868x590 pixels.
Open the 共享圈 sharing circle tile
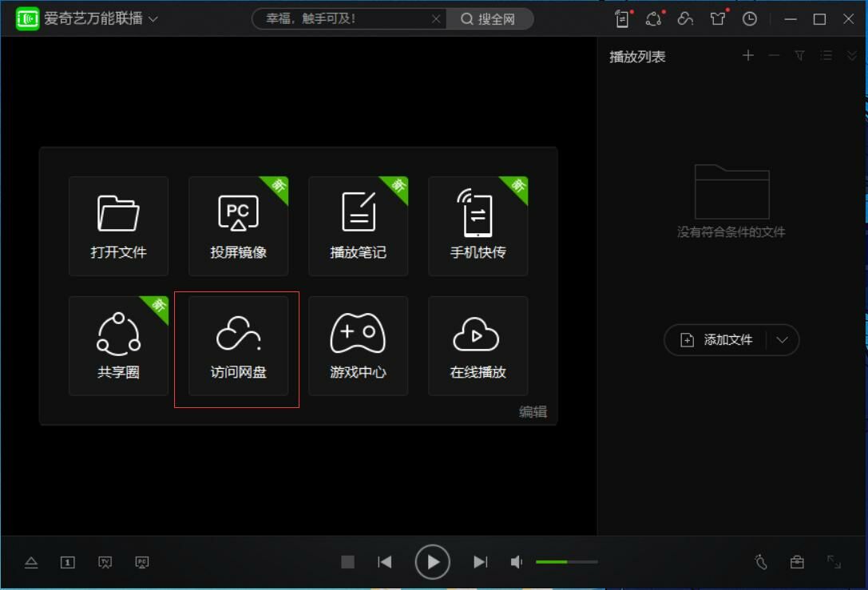pos(118,346)
